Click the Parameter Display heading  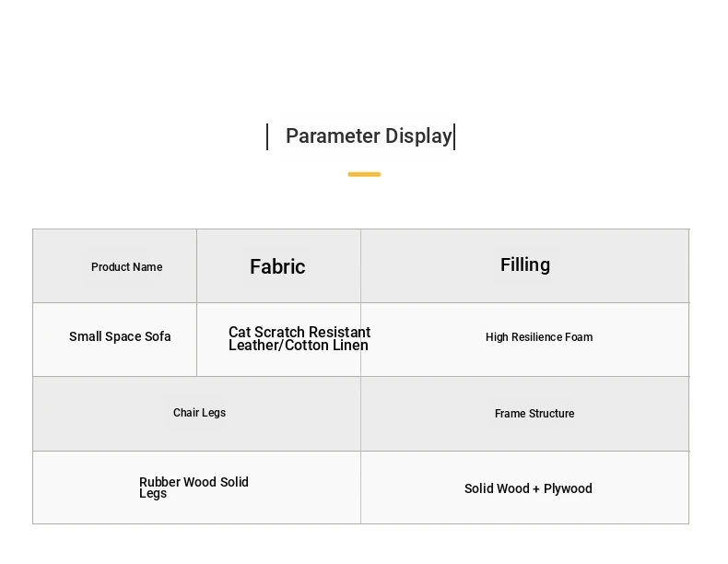tap(369, 136)
